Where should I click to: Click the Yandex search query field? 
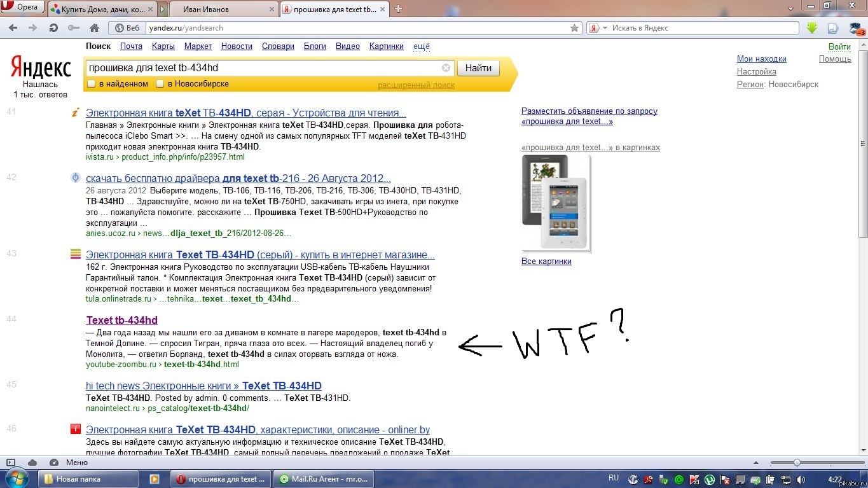pos(261,68)
